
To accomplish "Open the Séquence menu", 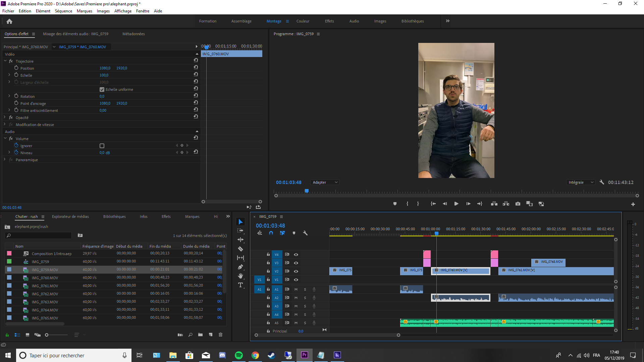I will point(63,11).
